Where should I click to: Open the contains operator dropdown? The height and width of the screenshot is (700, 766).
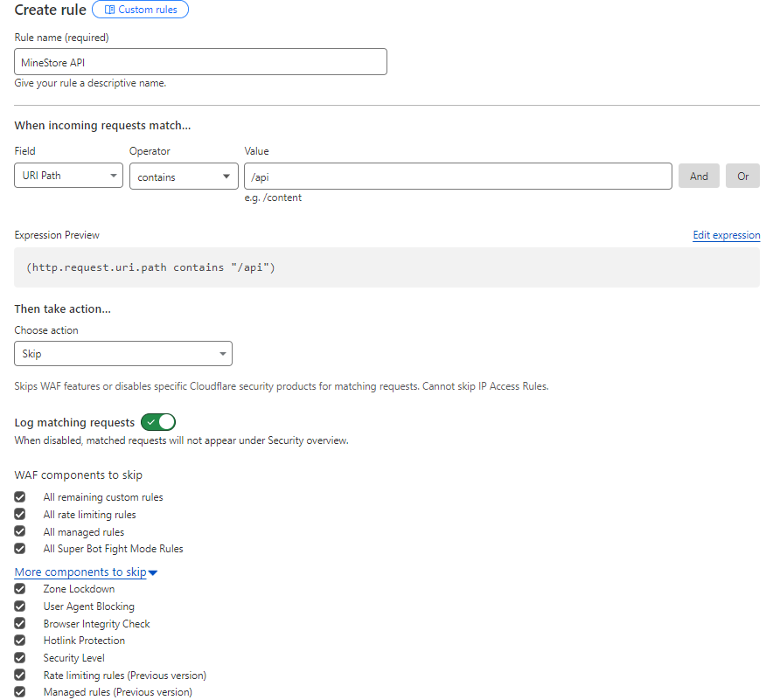[184, 176]
